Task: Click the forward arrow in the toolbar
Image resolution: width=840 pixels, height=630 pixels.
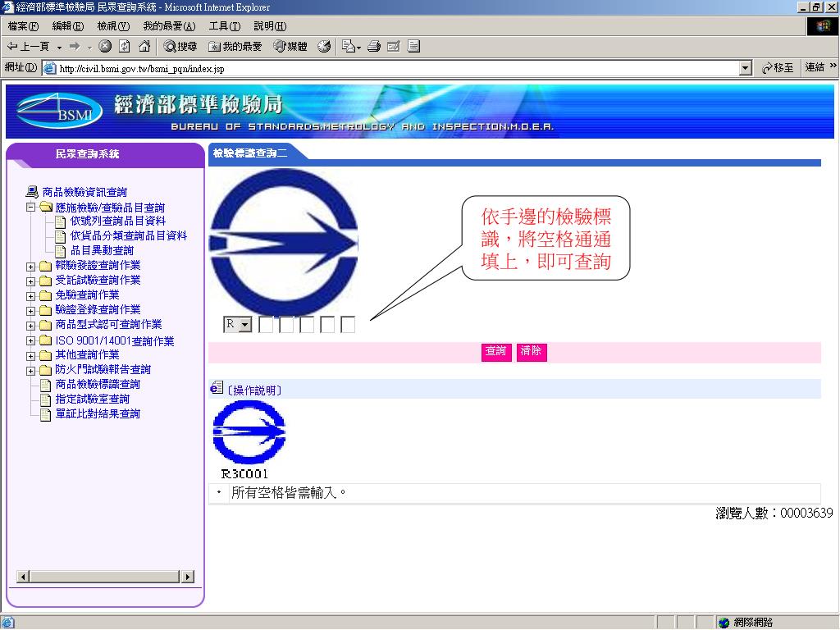Action: (75, 47)
